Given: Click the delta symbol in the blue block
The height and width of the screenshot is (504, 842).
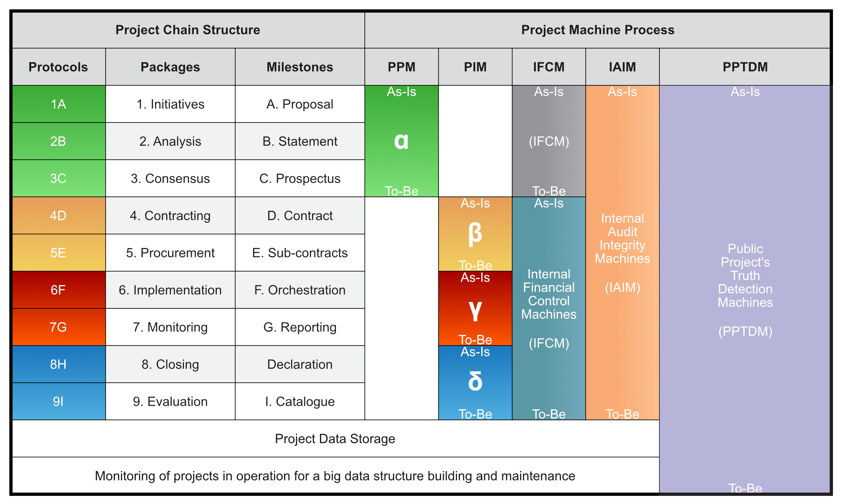Looking at the screenshot, I should pyautogui.click(x=475, y=381).
